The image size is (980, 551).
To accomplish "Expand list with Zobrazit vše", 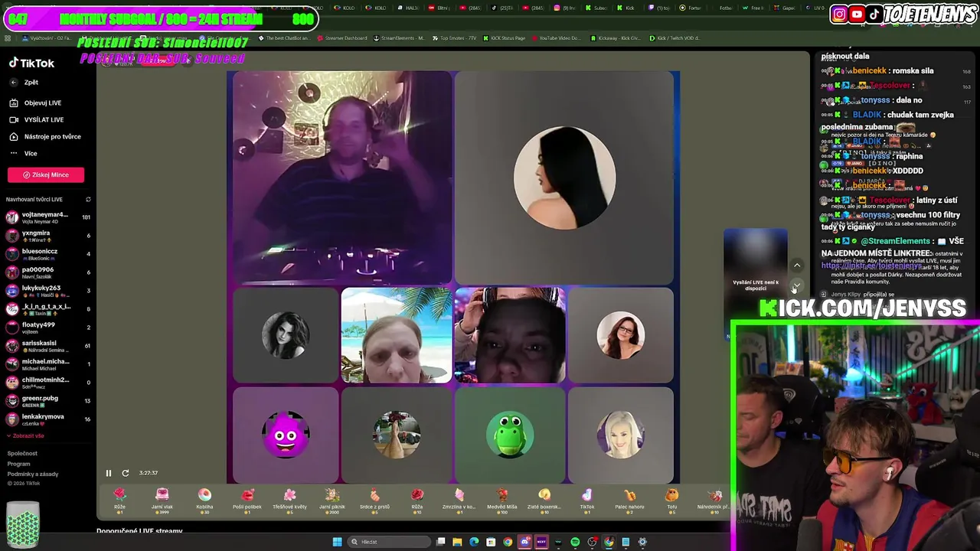I will coord(26,436).
